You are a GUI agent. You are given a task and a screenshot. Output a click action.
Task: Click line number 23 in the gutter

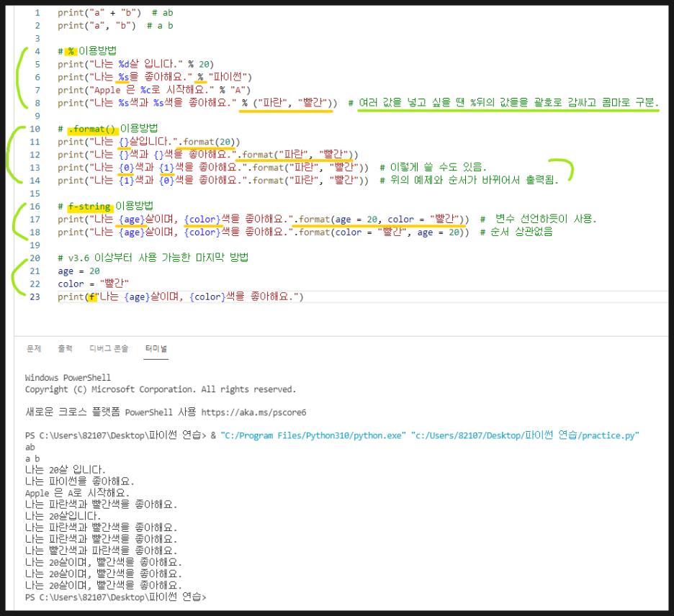tap(35, 296)
